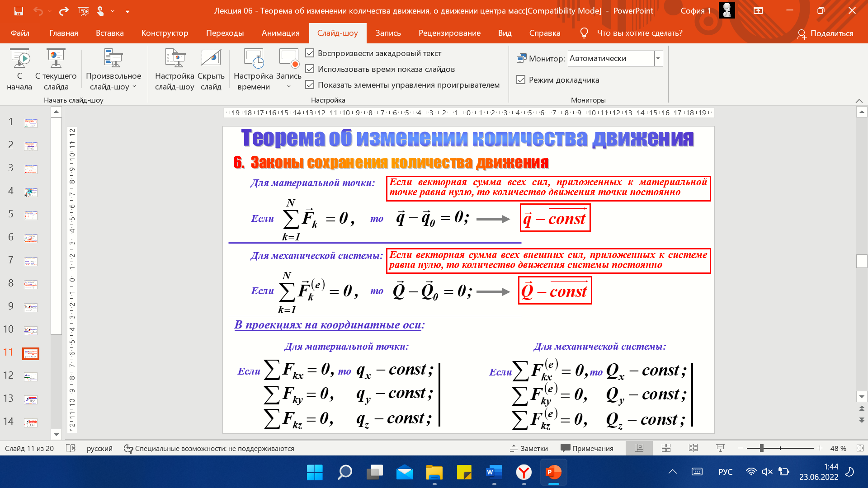Screen dimensions: 868x488
Task: Open File Explorer from taskbar
Action: pyautogui.click(x=434, y=472)
